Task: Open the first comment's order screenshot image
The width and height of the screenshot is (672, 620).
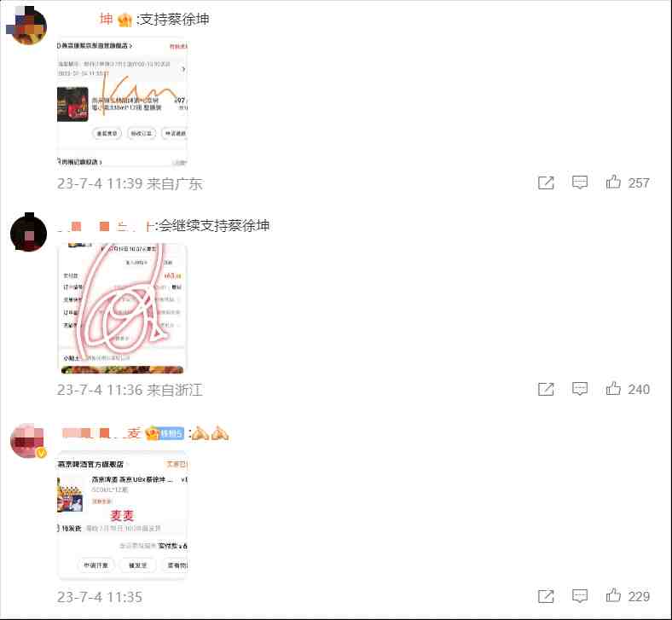Action: (122, 102)
